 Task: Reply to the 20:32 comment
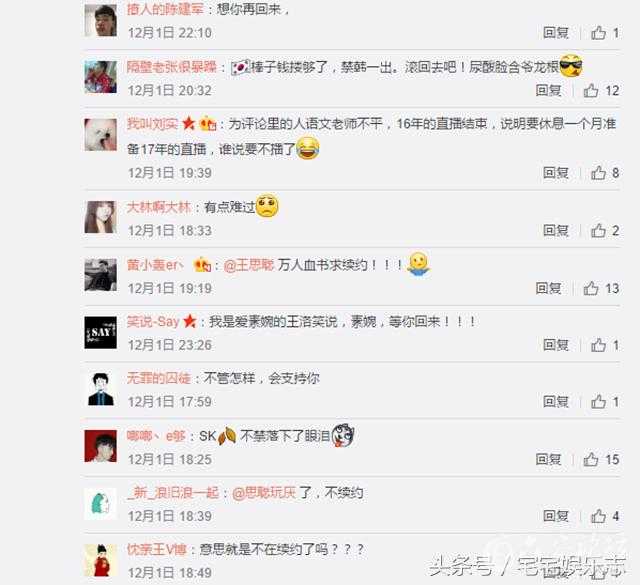[548, 90]
